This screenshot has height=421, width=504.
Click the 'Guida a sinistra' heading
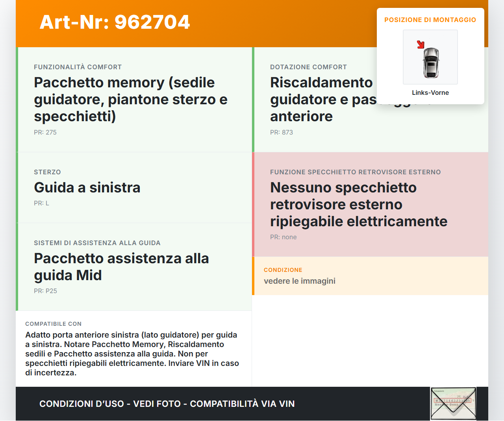tap(87, 187)
